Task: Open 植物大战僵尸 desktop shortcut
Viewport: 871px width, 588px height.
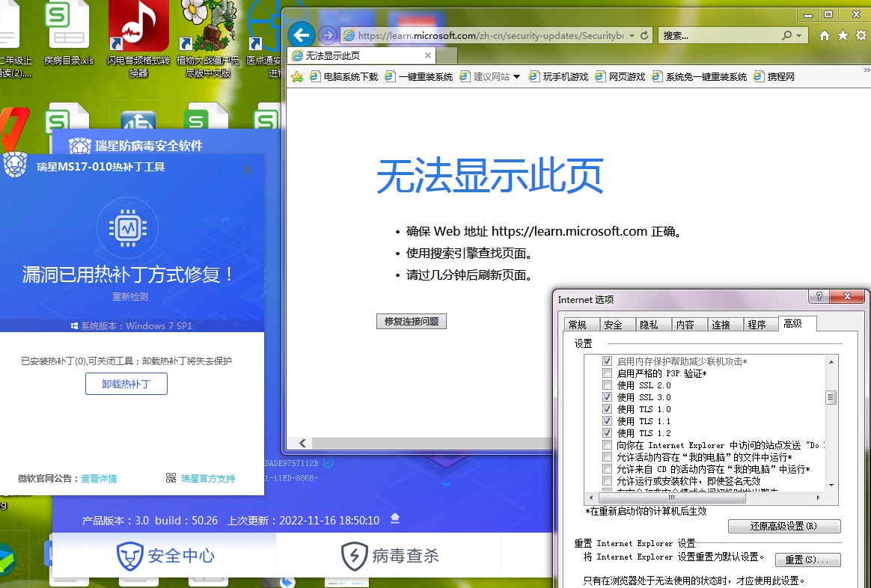Action: [208, 39]
